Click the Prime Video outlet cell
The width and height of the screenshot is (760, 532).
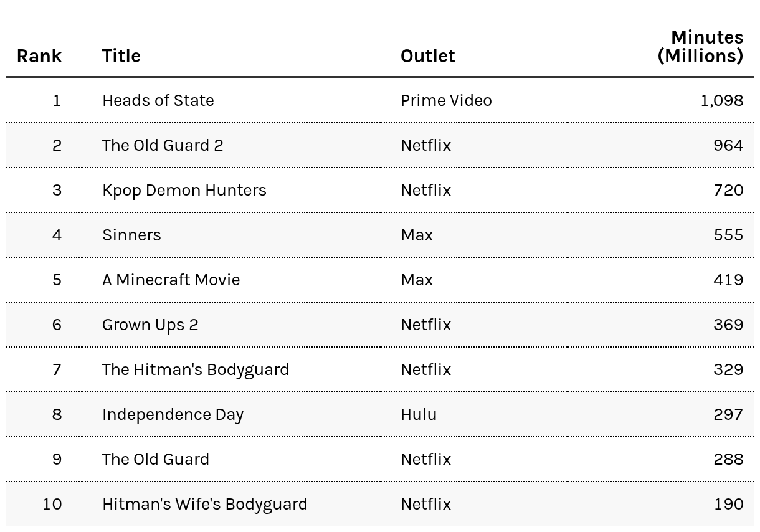point(446,100)
